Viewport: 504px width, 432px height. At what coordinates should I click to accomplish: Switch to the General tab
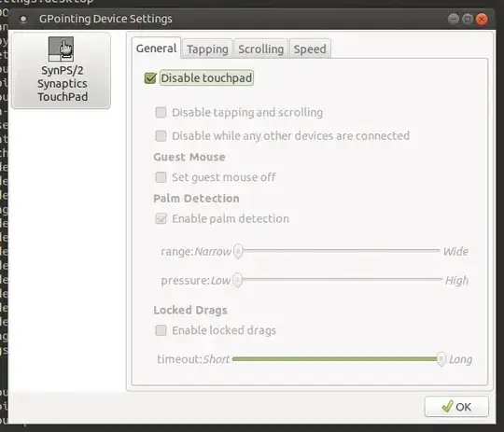click(156, 49)
